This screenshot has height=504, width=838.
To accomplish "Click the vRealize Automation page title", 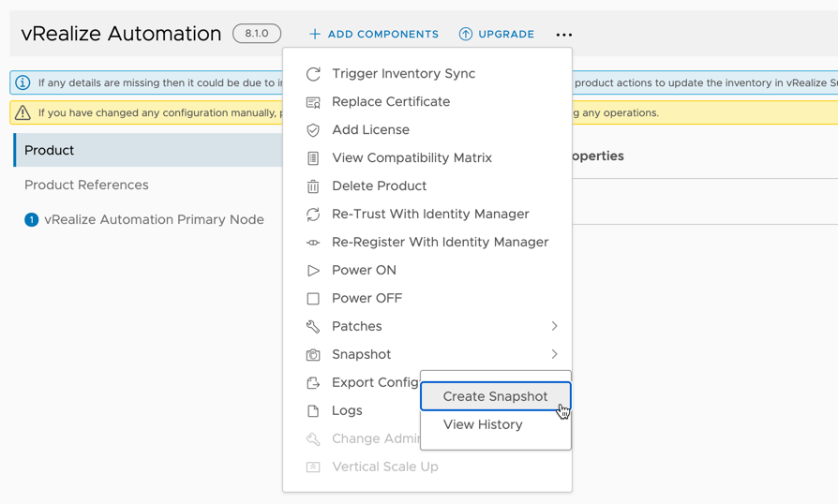I will 121,34.
